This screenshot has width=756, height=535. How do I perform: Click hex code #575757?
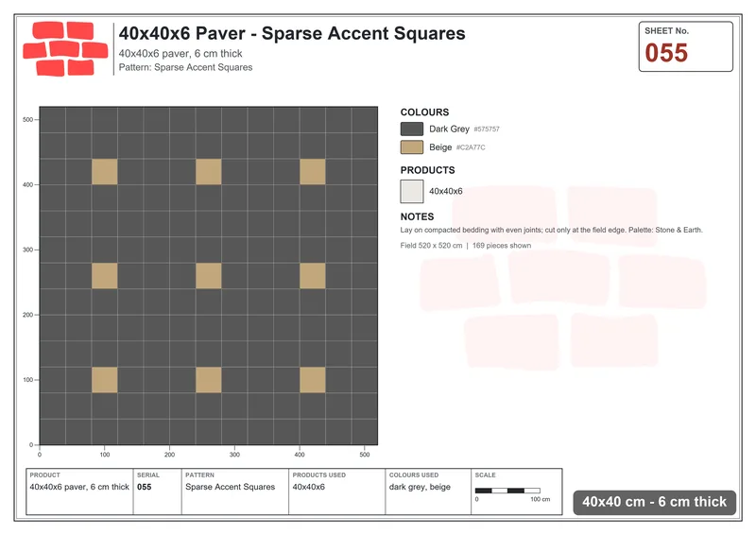click(x=487, y=129)
